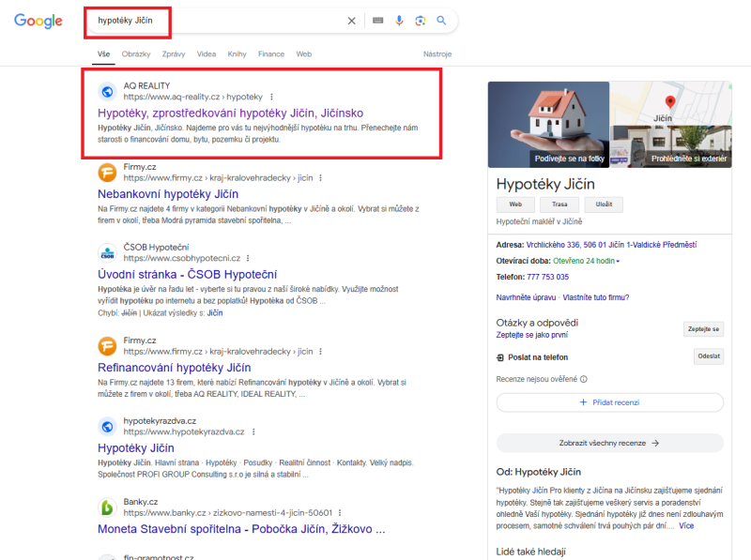Viewport: 751px width, 560px height.
Task: Submit search with the magnifying glass icon
Action: pyautogui.click(x=441, y=21)
